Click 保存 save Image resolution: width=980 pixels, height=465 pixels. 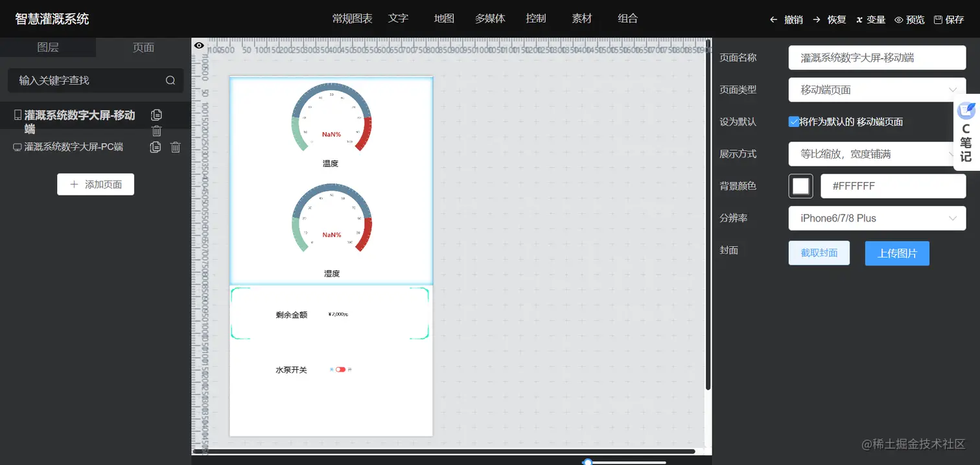[949, 19]
